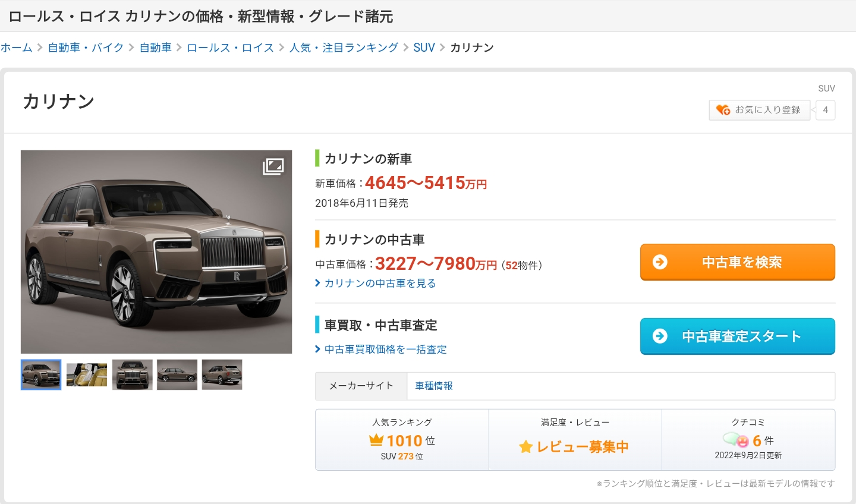Click the speech bubble クチコミ icon

coord(736,440)
